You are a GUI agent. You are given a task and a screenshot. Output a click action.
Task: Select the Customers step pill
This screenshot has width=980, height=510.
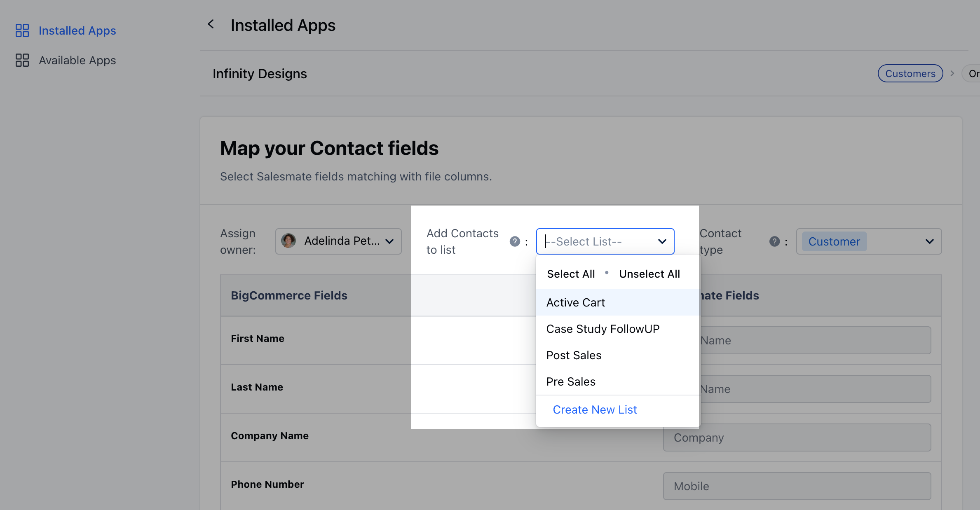910,73
